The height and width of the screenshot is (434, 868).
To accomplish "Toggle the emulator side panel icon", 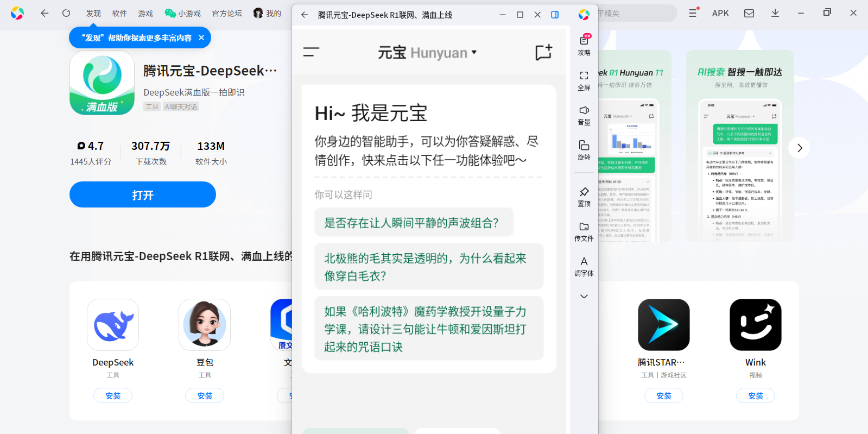I will tap(555, 15).
